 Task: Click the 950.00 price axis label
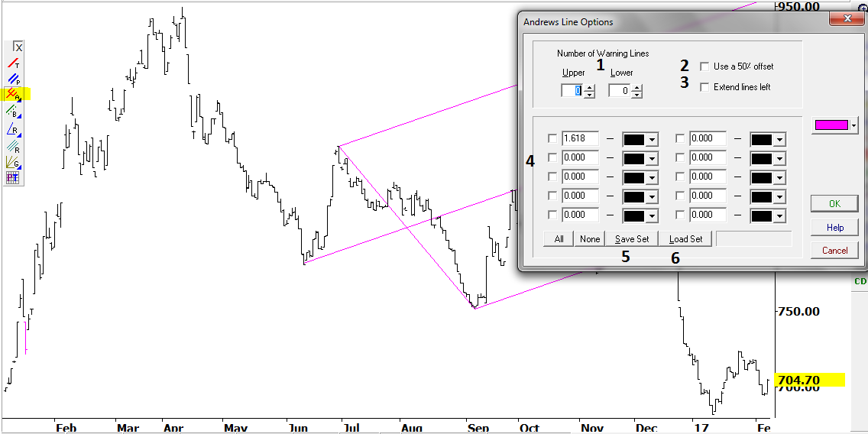pyautogui.click(x=798, y=7)
